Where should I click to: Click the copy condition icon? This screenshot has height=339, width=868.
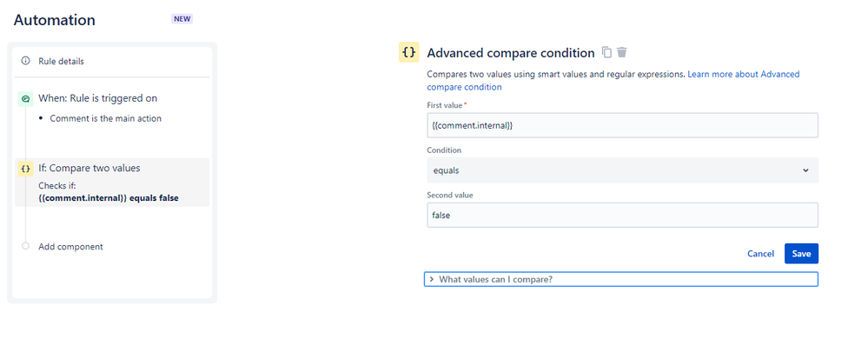606,53
